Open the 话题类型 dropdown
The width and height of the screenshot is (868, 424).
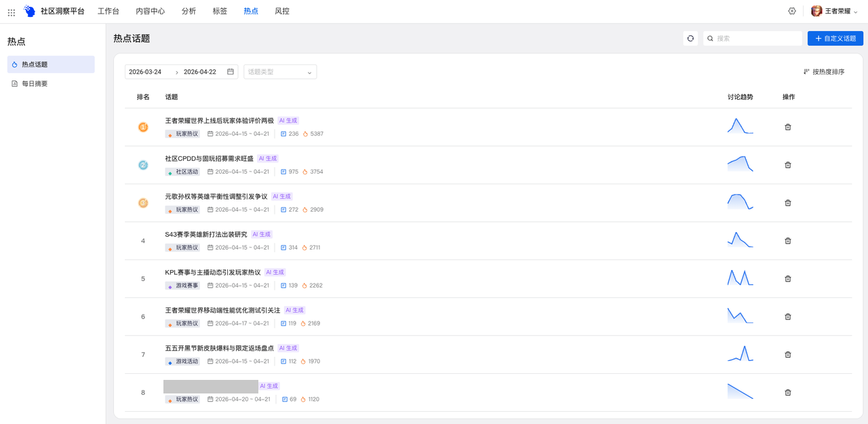(x=280, y=71)
